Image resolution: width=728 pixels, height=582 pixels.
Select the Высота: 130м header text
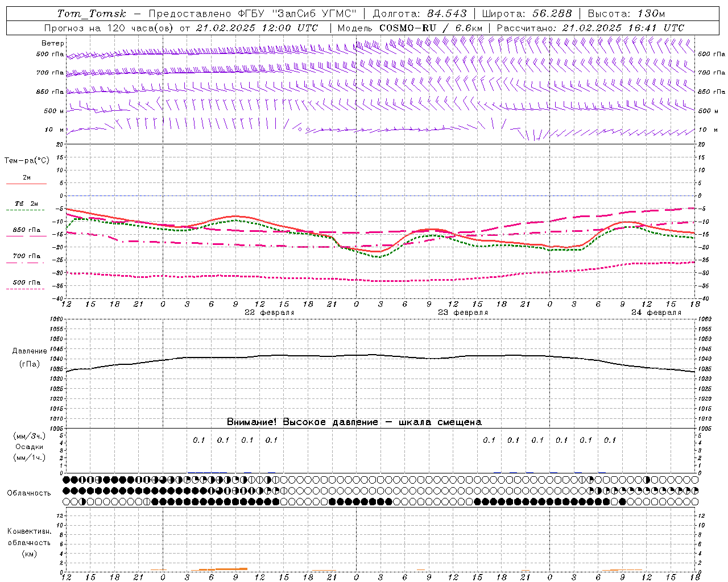(x=626, y=14)
